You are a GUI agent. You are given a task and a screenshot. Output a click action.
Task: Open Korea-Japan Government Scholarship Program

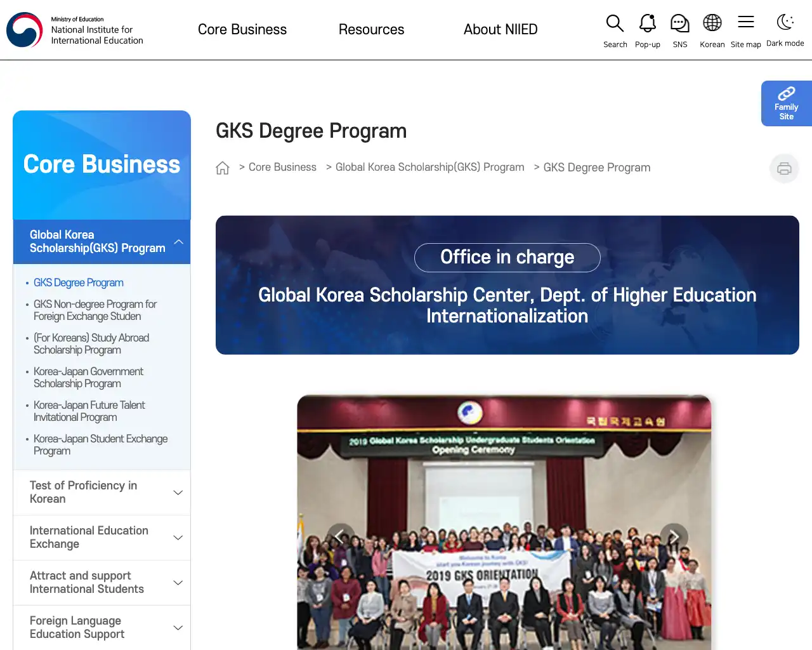[x=88, y=378]
